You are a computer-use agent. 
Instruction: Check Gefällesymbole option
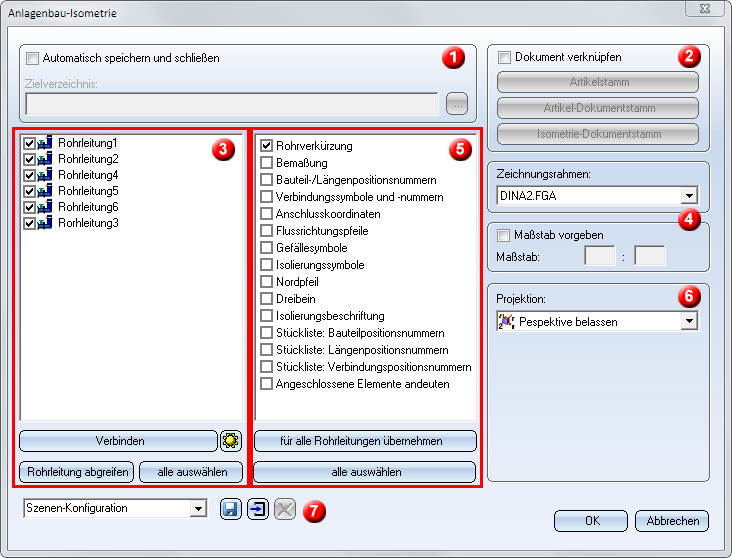[x=267, y=247]
